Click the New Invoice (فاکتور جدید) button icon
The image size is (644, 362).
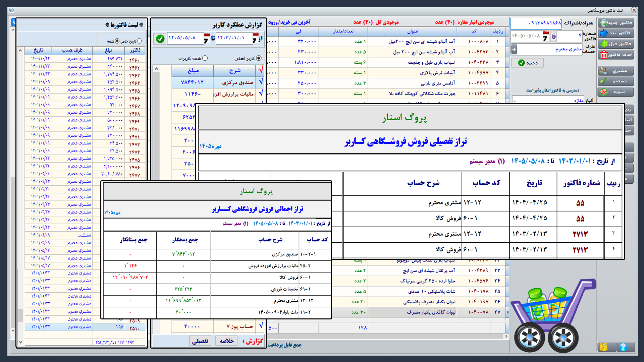(604, 22)
